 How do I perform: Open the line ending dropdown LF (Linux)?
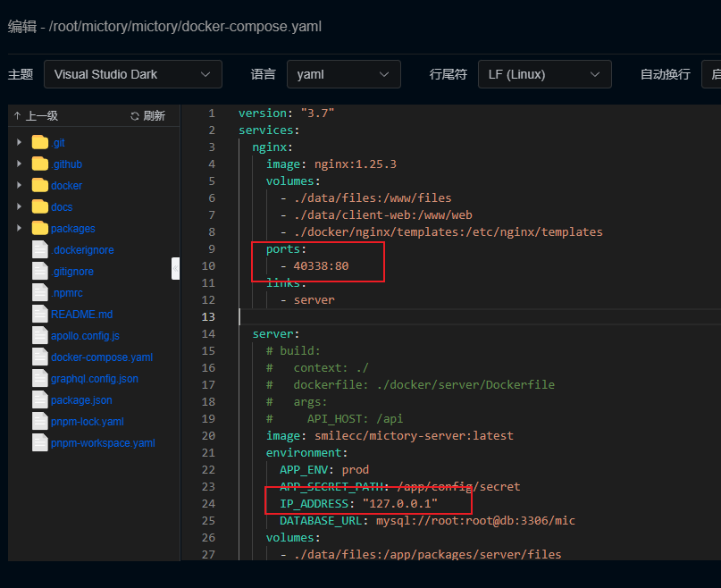pos(544,74)
